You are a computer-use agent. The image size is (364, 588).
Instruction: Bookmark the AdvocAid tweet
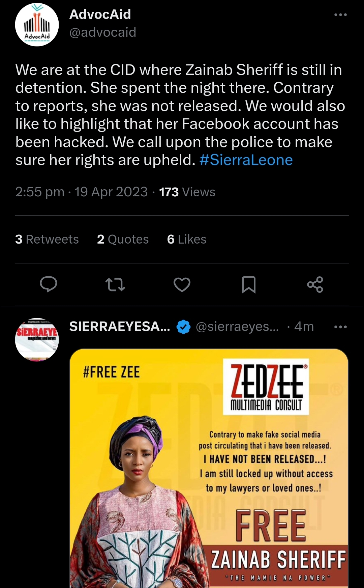pyautogui.click(x=249, y=284)
